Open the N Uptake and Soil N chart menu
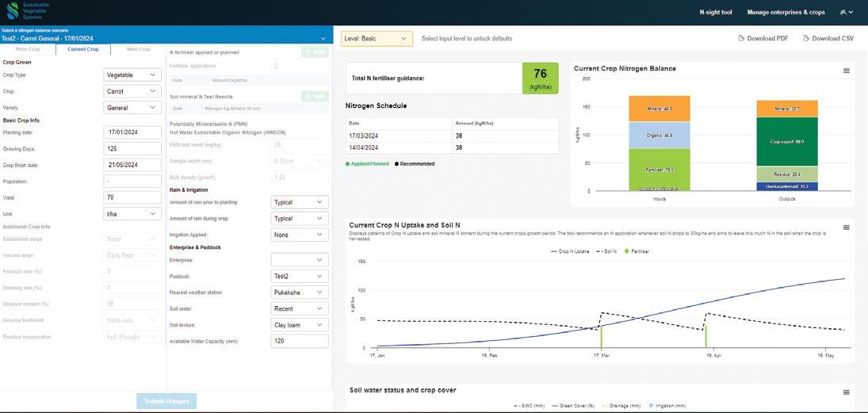The image size is (868, 413). tap(846, 228)
